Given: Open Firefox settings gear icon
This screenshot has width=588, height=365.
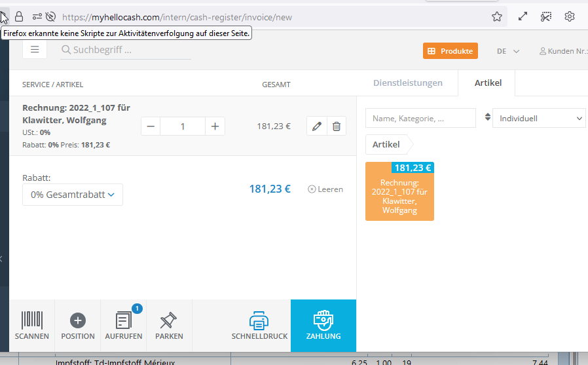Looking at the screenshot, I should pos(570,17).
